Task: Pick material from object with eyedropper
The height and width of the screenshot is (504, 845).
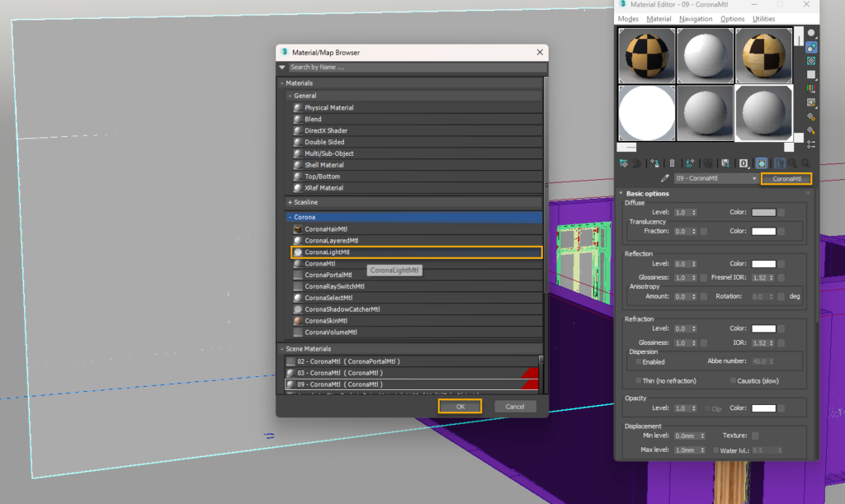Action: point(664,178)
